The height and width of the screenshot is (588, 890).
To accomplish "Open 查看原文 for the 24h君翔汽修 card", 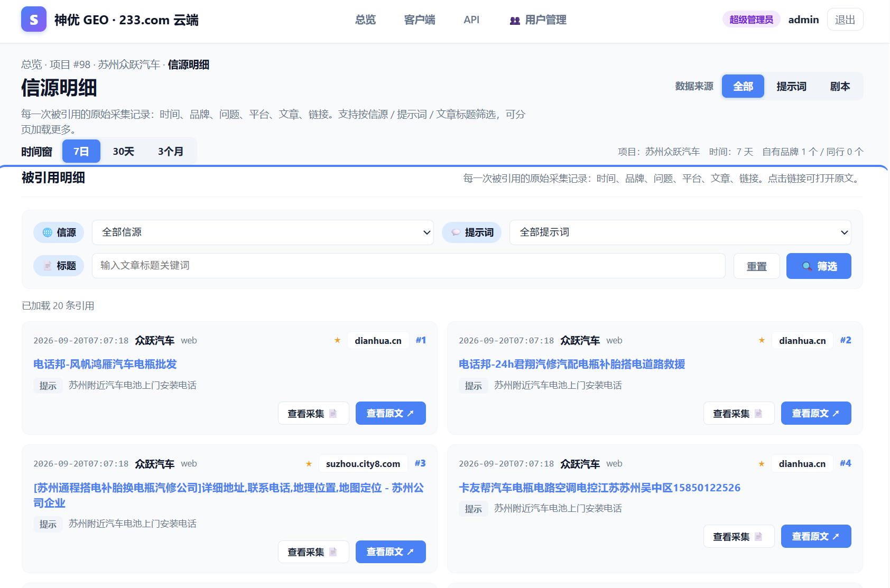I will [816, 413].
